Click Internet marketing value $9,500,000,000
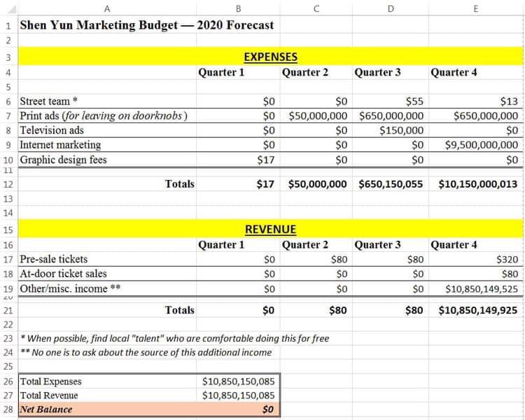Viewport: 525px width, 420px height. pyautogui.click(x=482, y=145)
